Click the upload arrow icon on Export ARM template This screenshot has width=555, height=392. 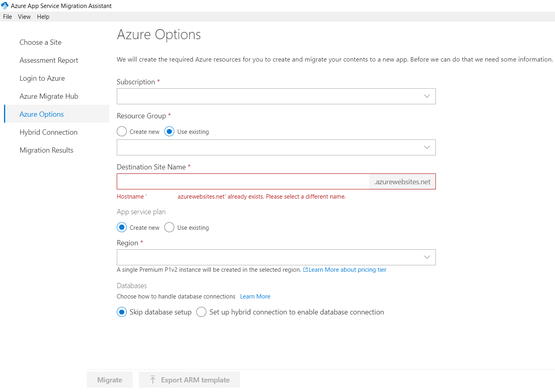click(153, 380)
